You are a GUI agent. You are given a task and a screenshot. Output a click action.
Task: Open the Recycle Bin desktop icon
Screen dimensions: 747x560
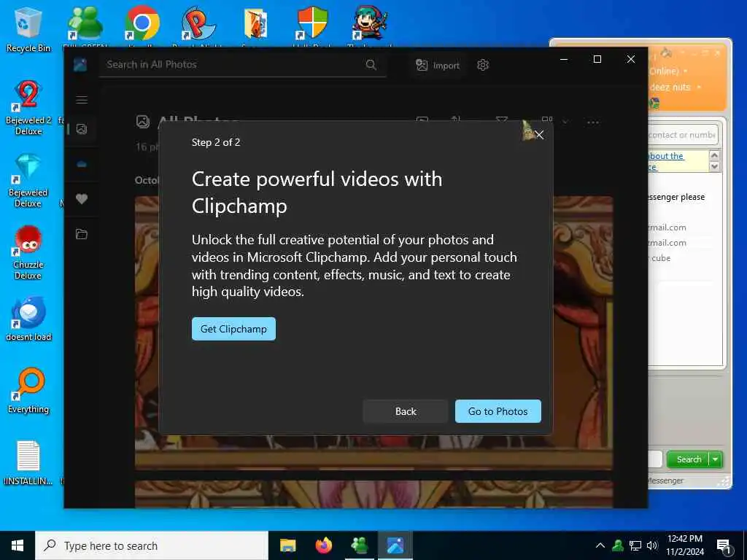click(x=28, y=28)
